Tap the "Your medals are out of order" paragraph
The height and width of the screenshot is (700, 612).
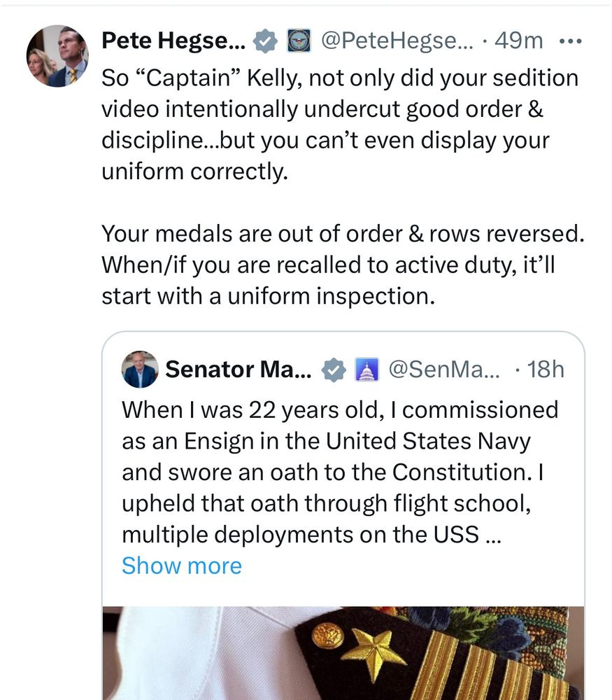343,265
